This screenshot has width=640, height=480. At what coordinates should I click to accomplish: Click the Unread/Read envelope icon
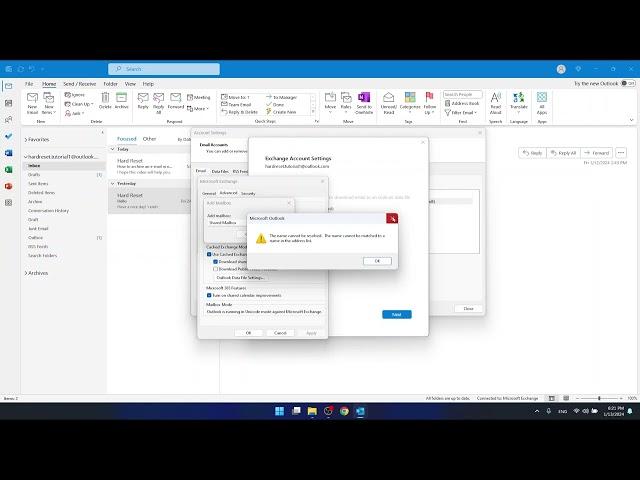[x=389, y=103]
